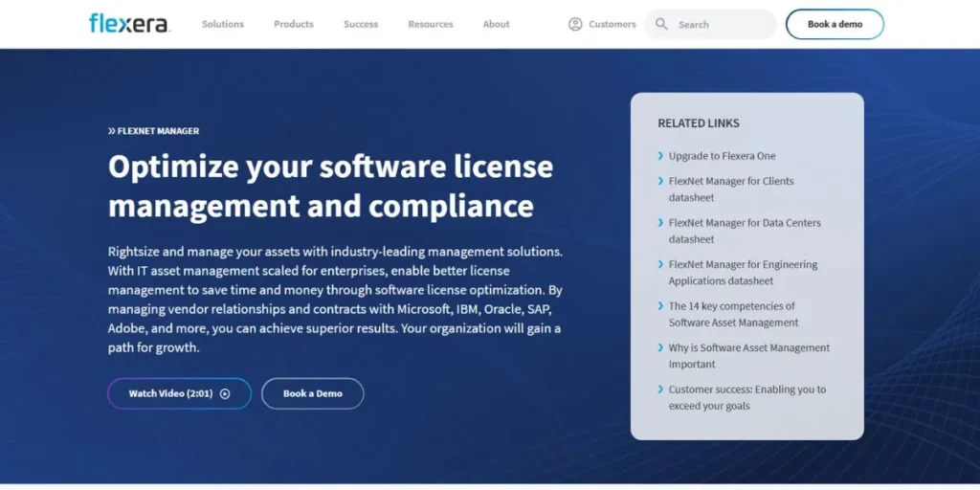Click the Customers user account icon
Screen dimensions: 980x490
tap(575, 24)
